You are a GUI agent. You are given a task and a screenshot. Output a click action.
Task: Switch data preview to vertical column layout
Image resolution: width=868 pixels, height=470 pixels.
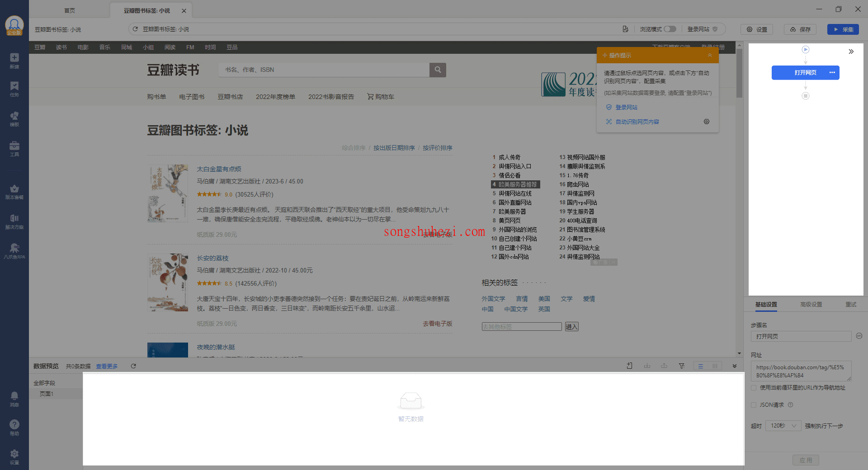(715, 366)
